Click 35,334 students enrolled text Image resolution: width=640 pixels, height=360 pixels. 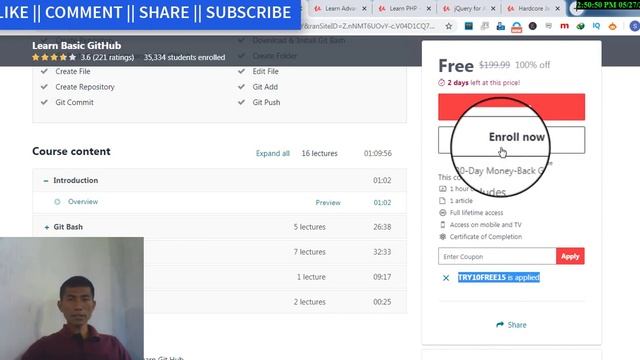coord(184,58)
